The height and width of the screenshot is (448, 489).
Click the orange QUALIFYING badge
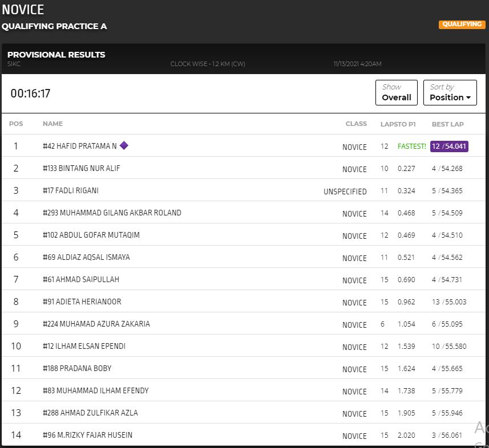point(461,25)
